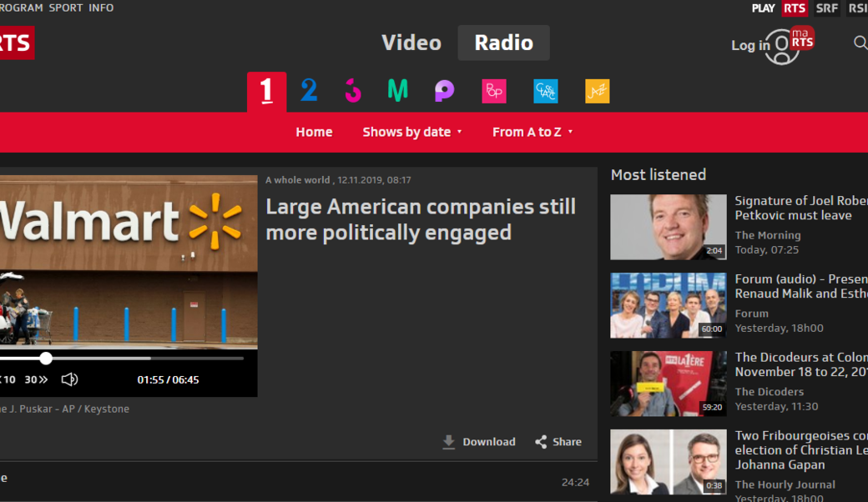This screenshot has width=868, height=502.
Task: Open the SRF site switcher
Action: click(x=826, y=8)
